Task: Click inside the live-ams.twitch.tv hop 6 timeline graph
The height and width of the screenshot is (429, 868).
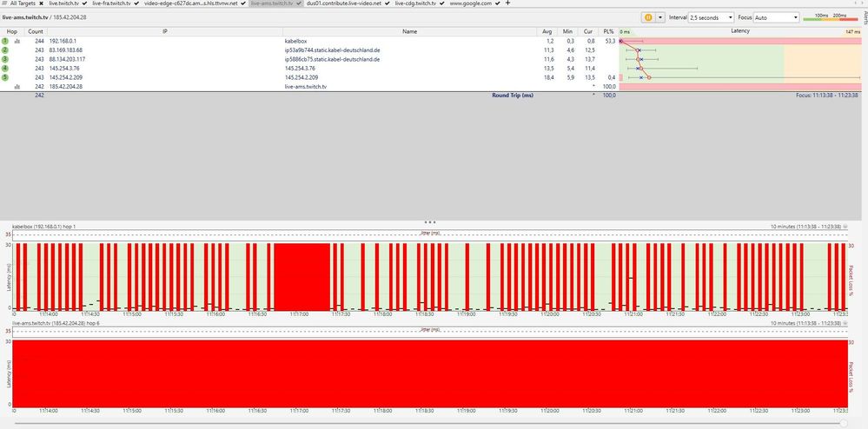Action: click(x=429, y=373)
